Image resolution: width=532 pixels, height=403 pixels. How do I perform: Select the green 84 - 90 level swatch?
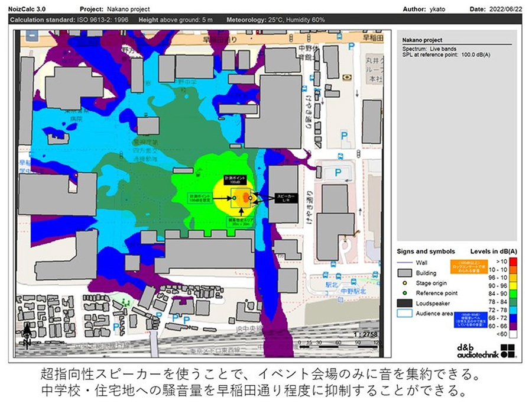coord(513,294)
